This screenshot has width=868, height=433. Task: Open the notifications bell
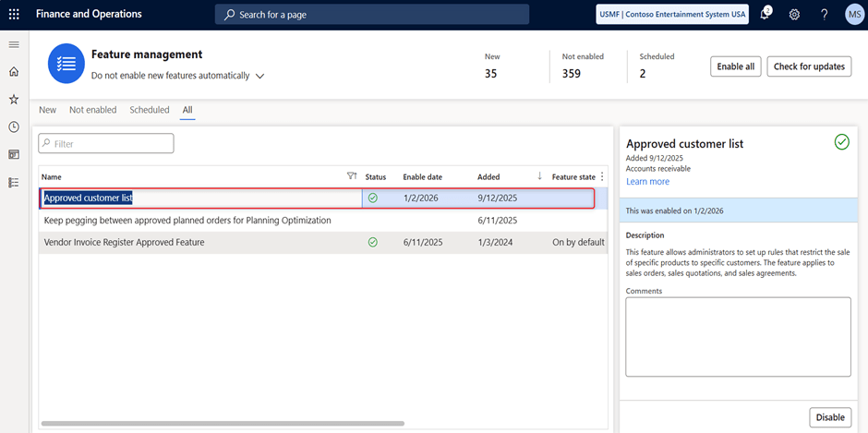766,15
